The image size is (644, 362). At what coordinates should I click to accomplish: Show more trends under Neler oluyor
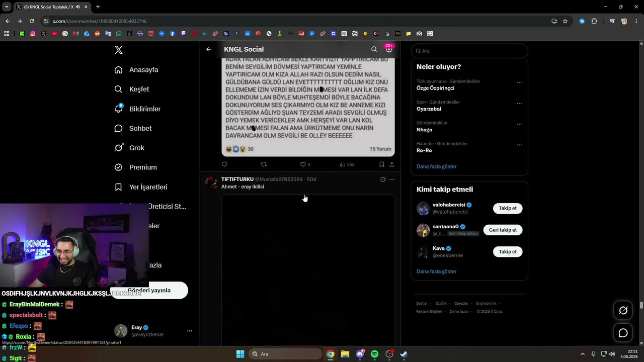point(437,166)
